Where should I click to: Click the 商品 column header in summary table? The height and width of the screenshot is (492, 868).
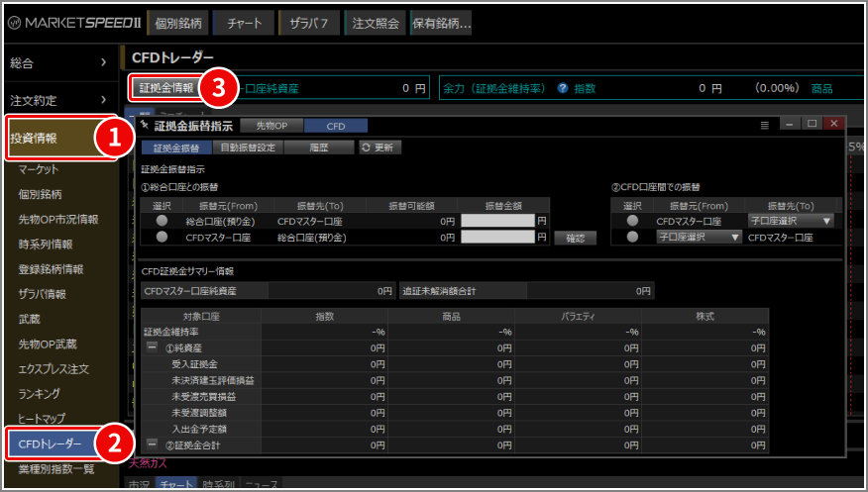[x=451, y=316]
